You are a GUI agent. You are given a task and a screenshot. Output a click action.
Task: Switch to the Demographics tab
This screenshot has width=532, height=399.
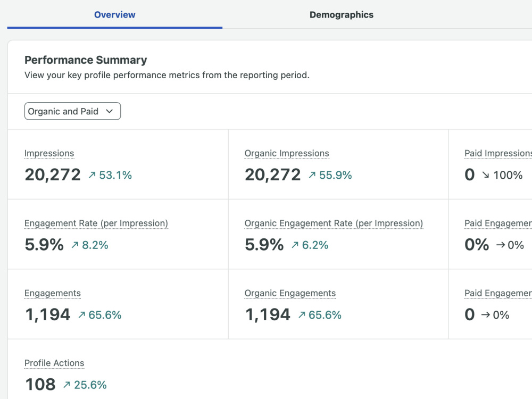coord(342,14)
